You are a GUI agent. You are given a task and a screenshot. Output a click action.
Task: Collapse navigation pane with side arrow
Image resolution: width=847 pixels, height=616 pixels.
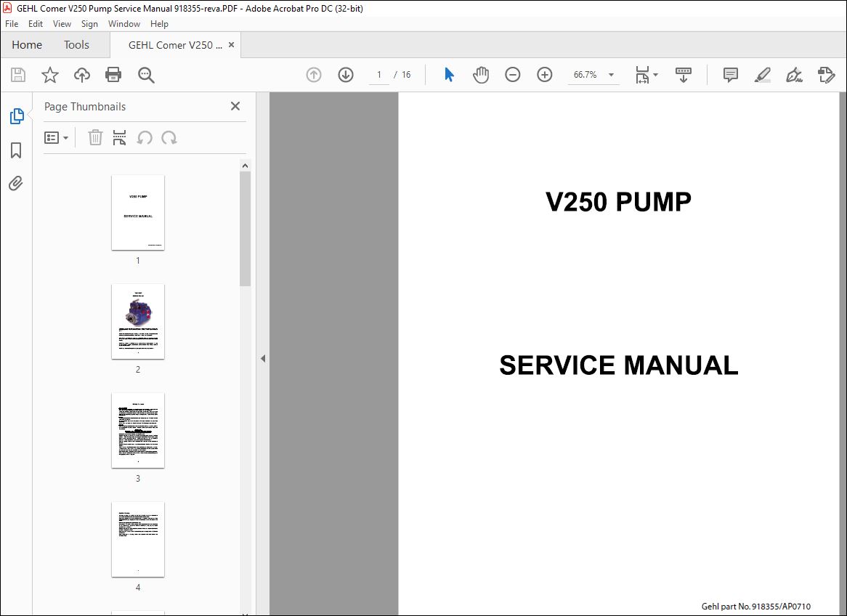[262, 358]
